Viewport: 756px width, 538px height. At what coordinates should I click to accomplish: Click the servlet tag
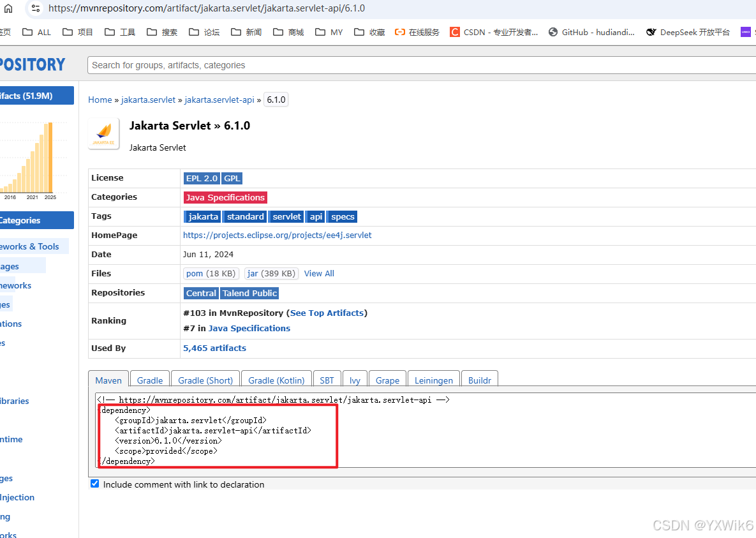(x=286, y=216)
